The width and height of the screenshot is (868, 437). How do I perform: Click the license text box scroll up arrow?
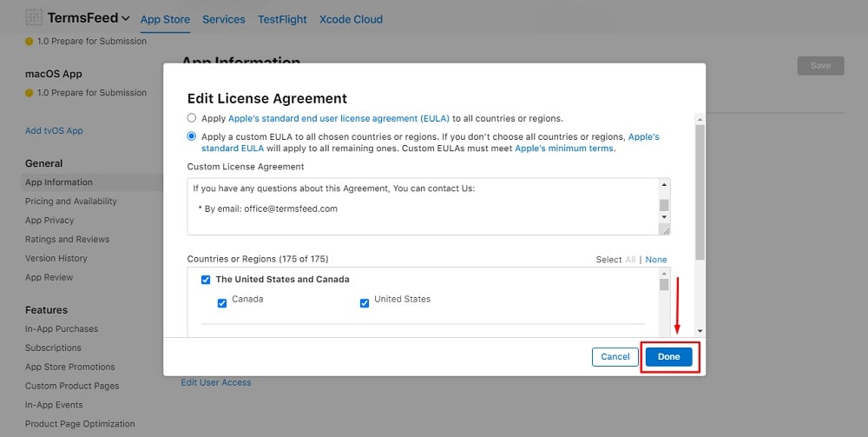(664, 184)
